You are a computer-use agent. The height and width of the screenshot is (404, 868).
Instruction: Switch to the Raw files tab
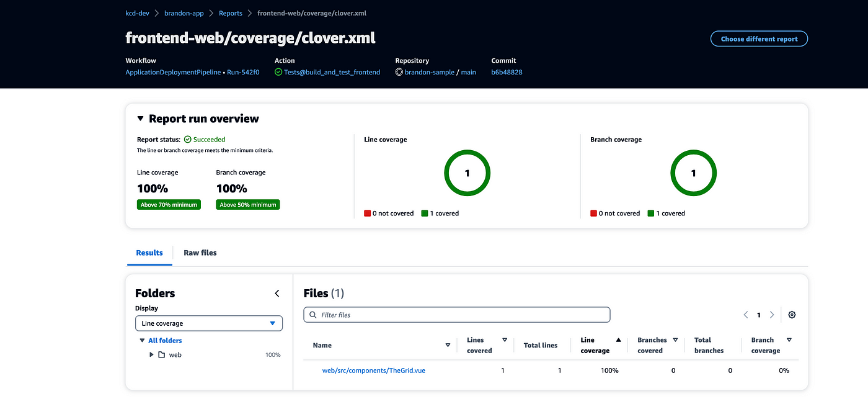(x=200, y=253)
